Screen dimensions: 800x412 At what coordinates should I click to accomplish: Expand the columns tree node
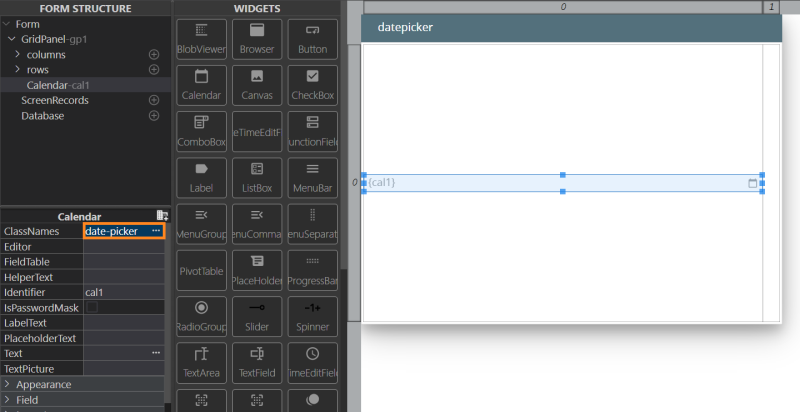tap(17, 54)
